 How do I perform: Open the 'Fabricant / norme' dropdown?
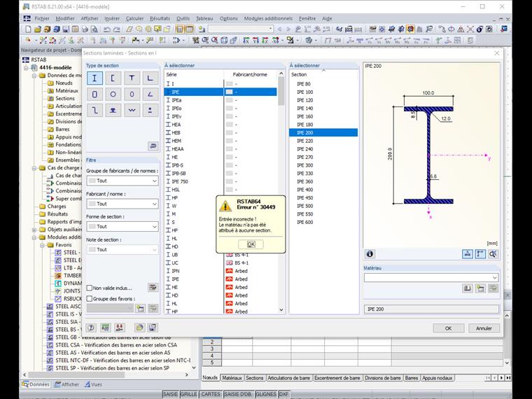[x=122, y=204]
